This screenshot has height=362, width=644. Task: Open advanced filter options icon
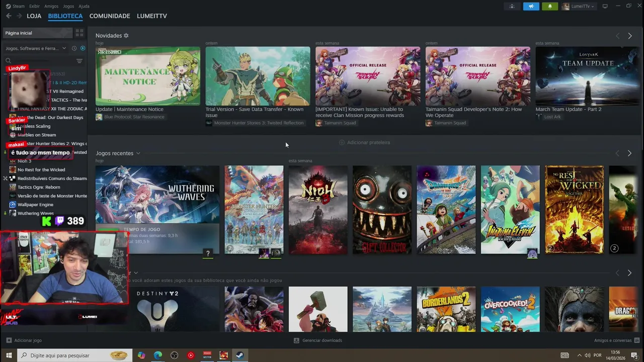tap(79, 61)
